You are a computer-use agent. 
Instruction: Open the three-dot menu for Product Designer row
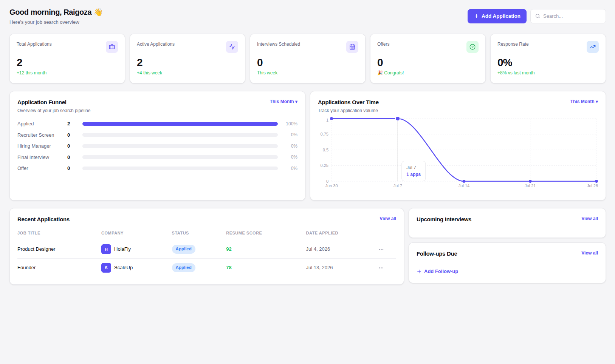(x=381, y=249)
